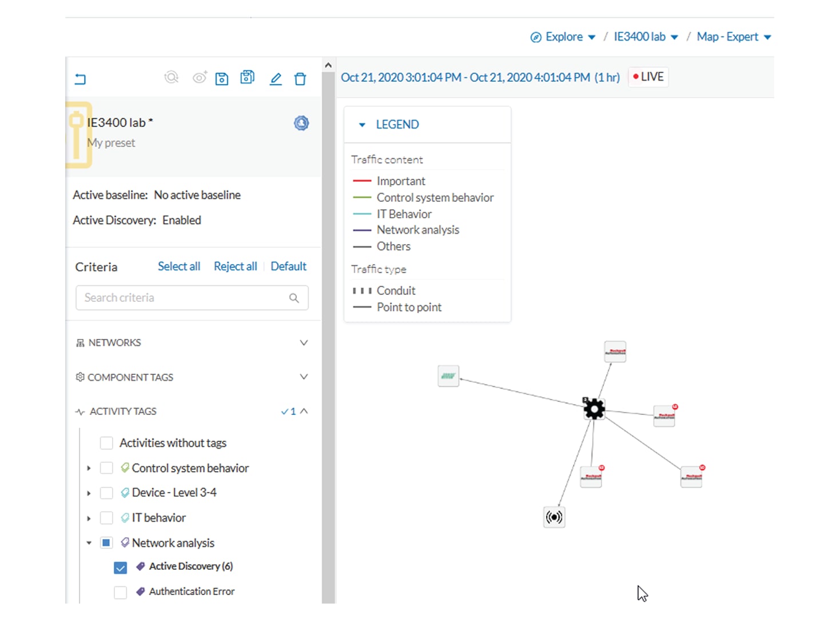The width and height of the screenshot is (840, 619).
Task: Toggle the Network analysis checkbox
Action: pyautogui.click(x=106, y=543)
